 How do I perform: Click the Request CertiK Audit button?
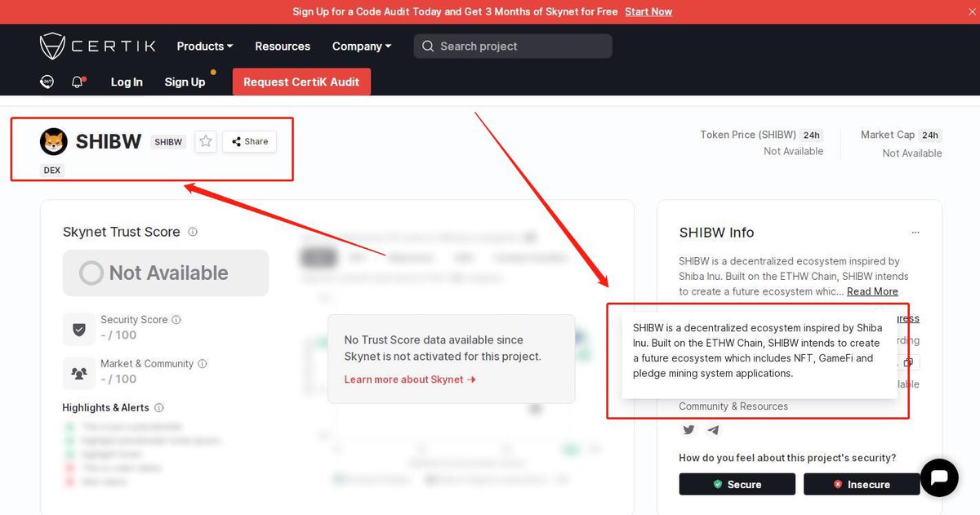coord(301,82)
